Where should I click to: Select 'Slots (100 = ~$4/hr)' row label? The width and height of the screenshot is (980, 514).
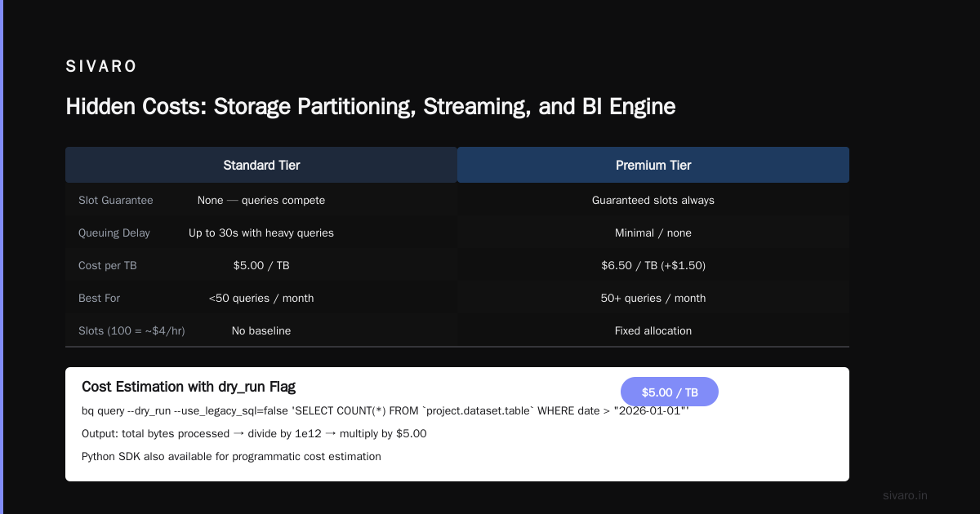[131, 330]
